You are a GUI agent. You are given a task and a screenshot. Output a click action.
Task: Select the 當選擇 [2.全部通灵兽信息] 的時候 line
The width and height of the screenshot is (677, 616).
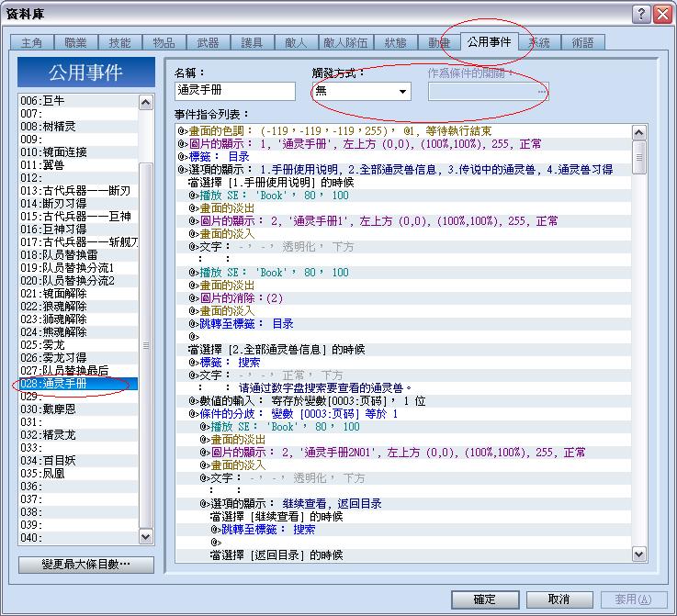[403, 350]
